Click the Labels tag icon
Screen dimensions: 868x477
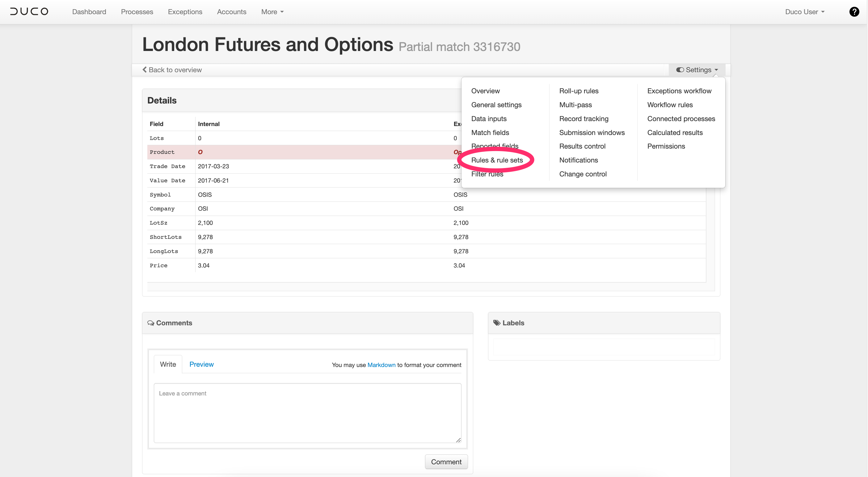coord(497,322)
